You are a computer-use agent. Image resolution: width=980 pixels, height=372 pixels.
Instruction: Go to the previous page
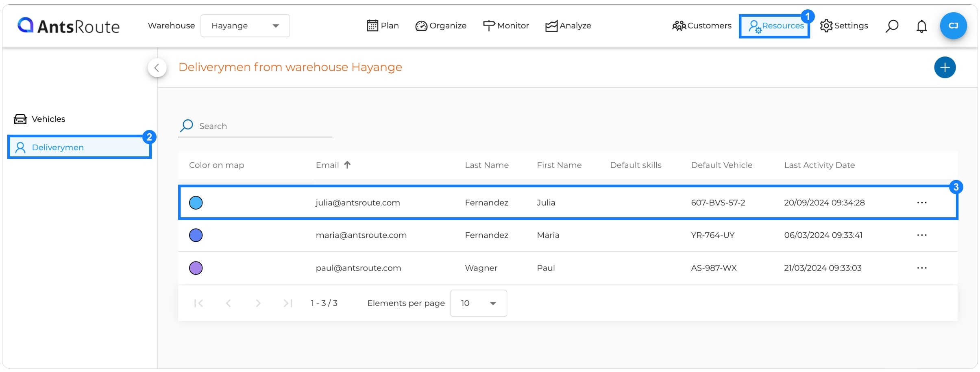click(229, 303)
